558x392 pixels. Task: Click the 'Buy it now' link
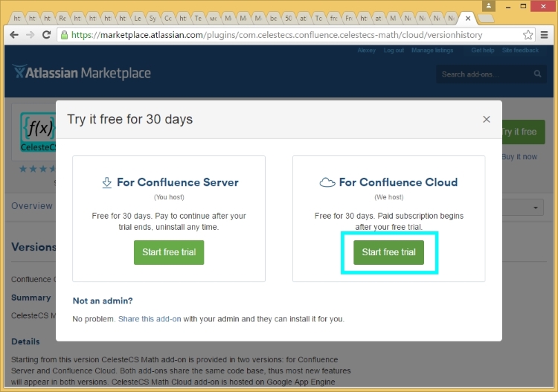(x=519, y=157)
